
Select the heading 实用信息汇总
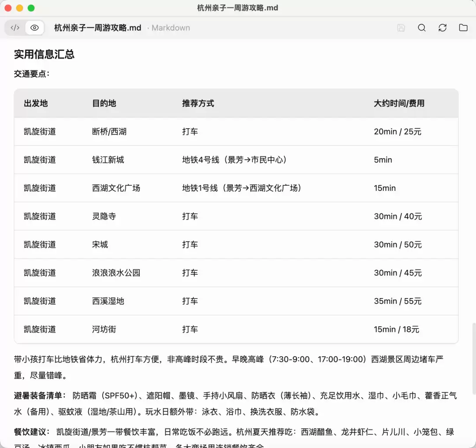click(x=44, y=54)
